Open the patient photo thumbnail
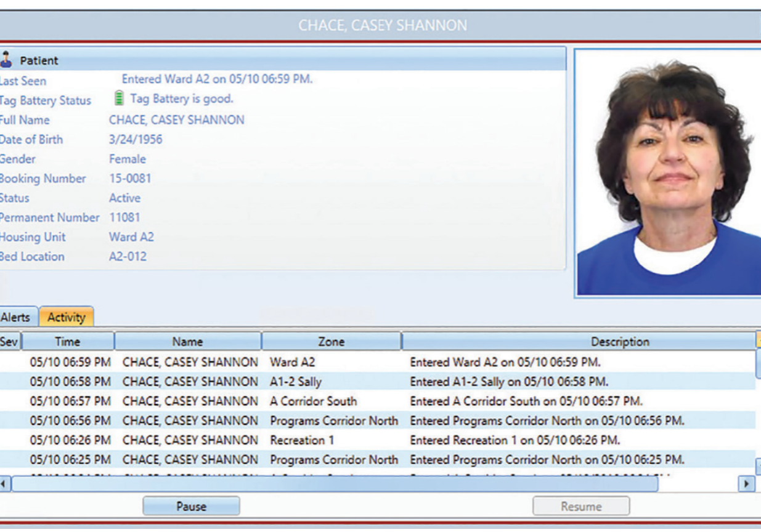 point(668,172)
